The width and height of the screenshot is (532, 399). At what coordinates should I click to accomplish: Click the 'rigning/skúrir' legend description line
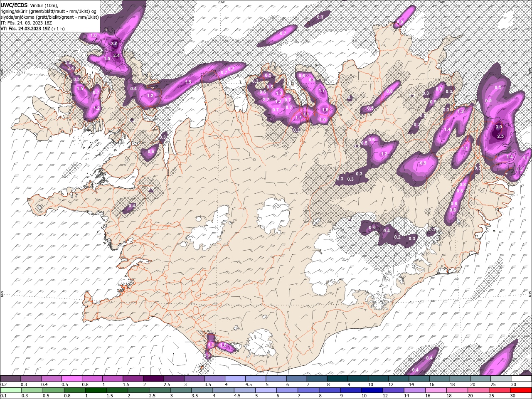point(49,11)
